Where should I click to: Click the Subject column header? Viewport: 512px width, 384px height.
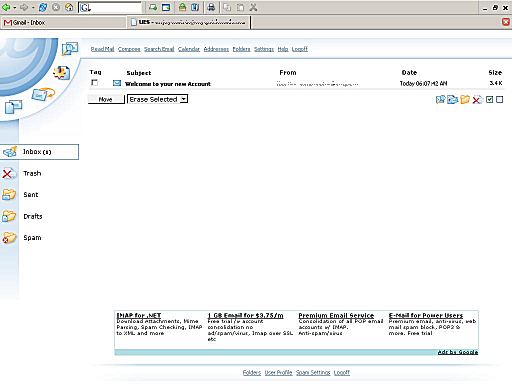coord(139,73)
